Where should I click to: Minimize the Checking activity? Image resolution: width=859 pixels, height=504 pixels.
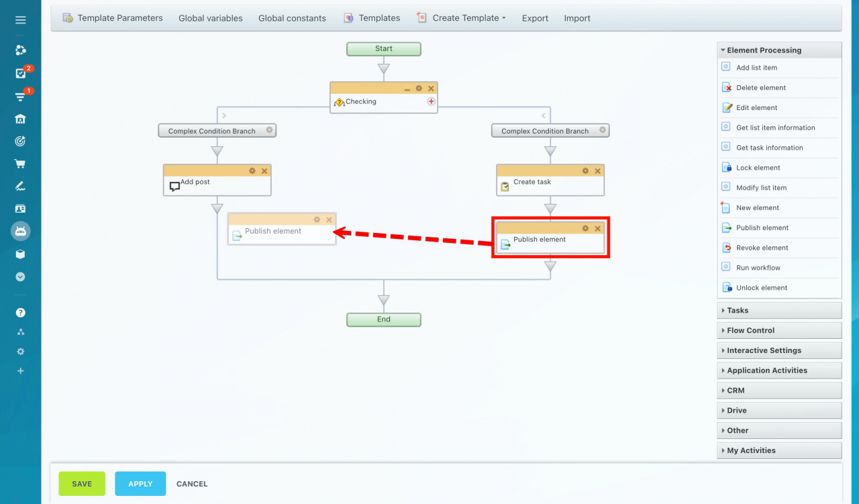tap(407, 89)
